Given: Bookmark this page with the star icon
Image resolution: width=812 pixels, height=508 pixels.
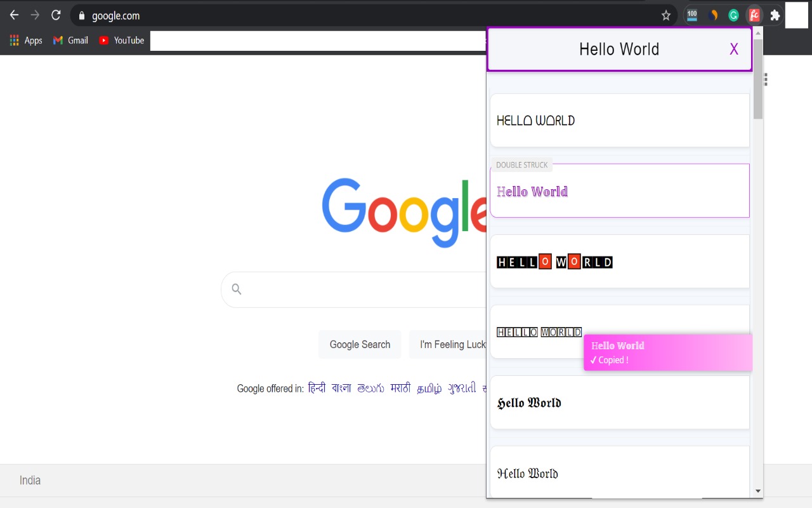Looking at the screenshot, I should 665,15.
